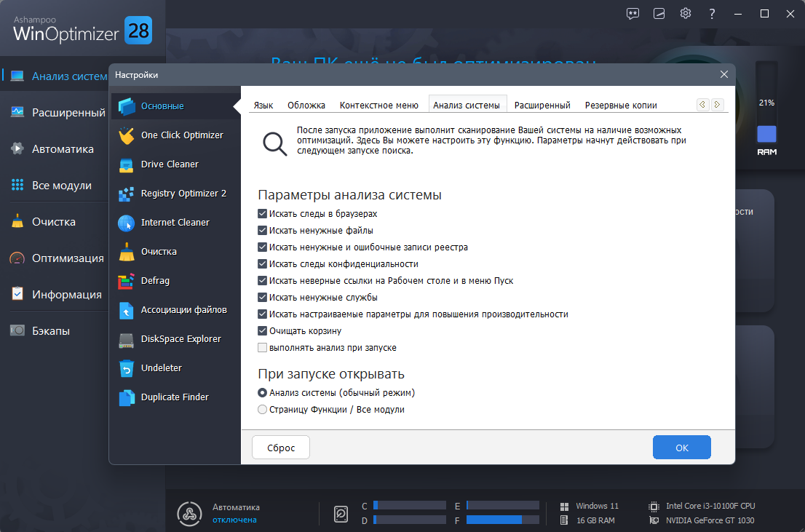Viewport: 805px width, 532px height.
Task: Click the Автоматика status icon in bottom bar
Action: (189, 513)
